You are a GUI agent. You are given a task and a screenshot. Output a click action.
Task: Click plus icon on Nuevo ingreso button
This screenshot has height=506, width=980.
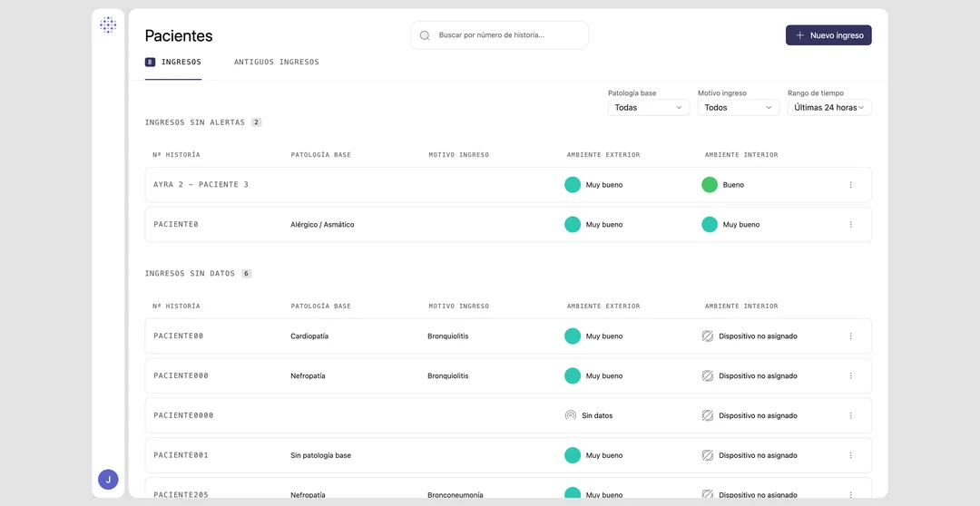pyautogui.click(x=799, y=35)
